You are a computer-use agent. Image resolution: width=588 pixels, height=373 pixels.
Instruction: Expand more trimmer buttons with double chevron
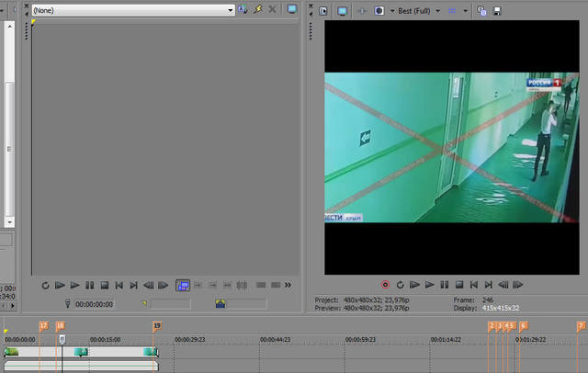point(288,286)
